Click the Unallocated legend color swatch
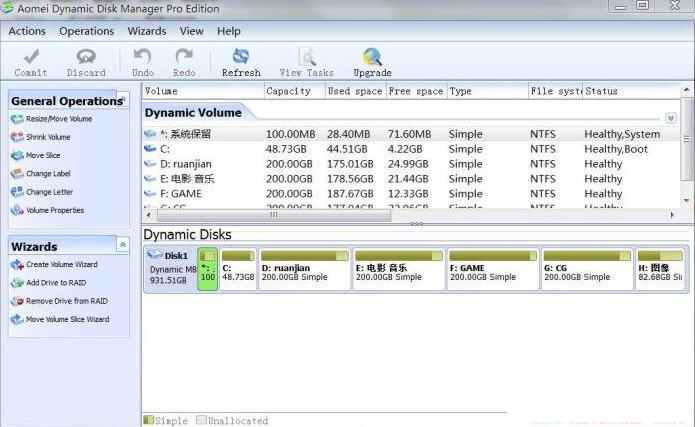The height and width of the screenshot is (427, 695). point(201,419)
